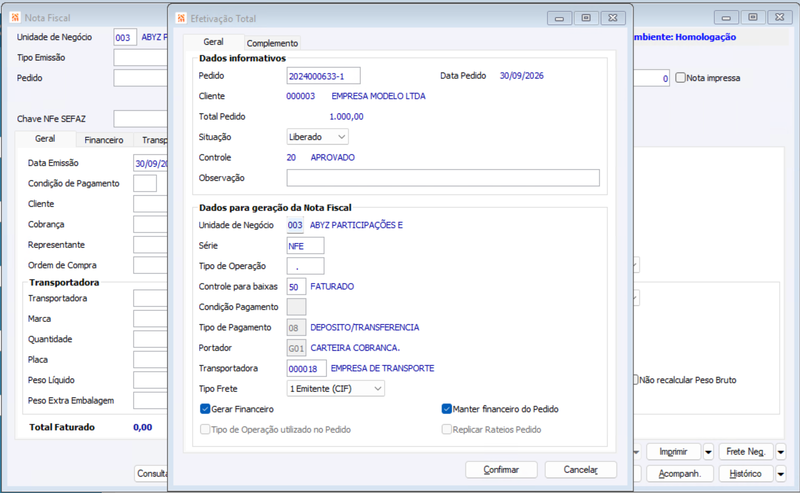Click the Data Pedido value 30/09/2026

(521, 76)
